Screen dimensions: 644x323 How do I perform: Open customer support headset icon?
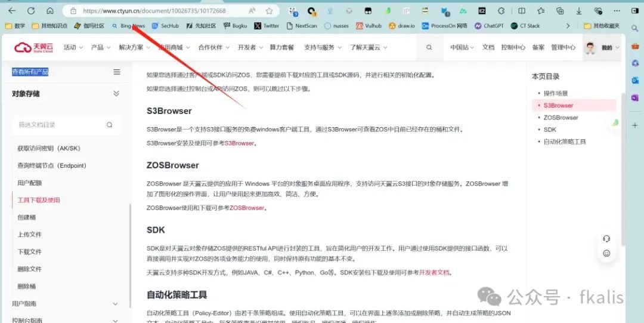(x=606, y=239)
